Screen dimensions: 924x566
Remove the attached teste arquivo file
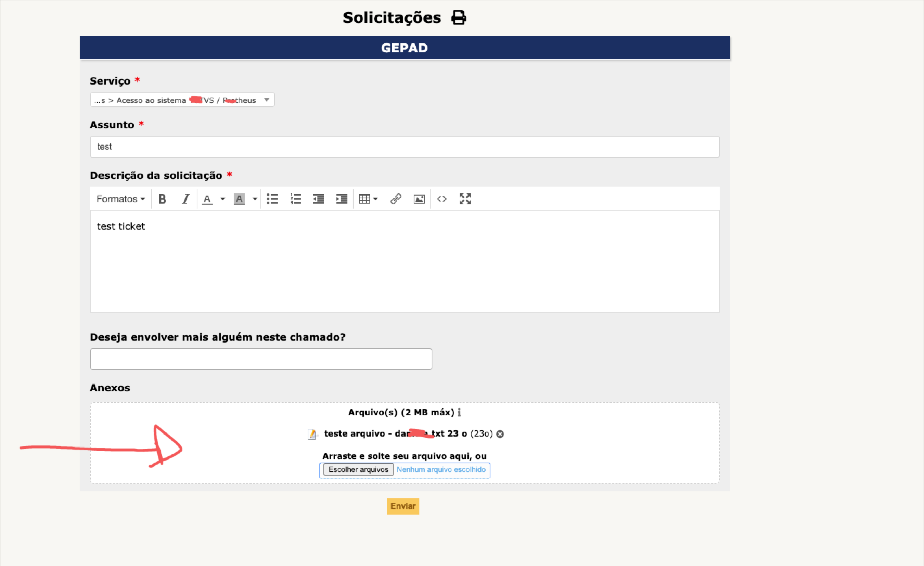[500, 433]
